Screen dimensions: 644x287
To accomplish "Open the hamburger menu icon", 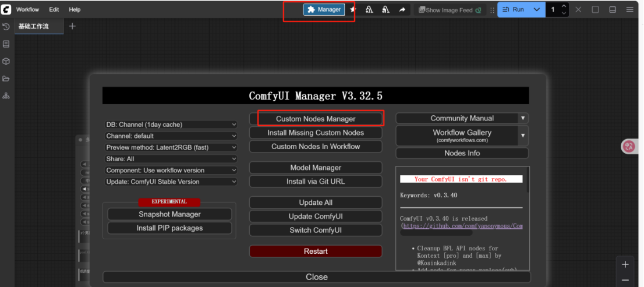I will click(629, 9).
